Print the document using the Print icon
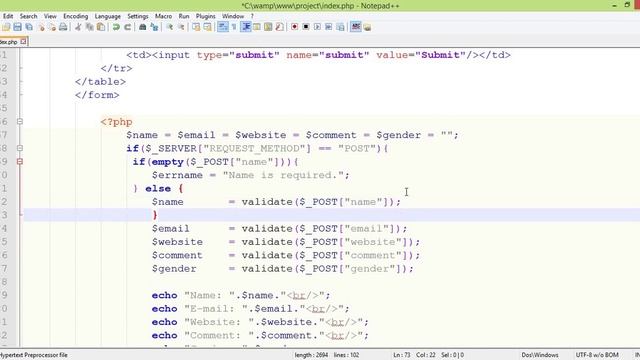The height and width of the screenshot is (360, 640). coord(63,27)
